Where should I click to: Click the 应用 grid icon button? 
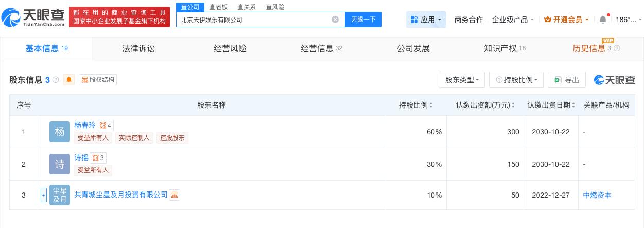(426, 20)
